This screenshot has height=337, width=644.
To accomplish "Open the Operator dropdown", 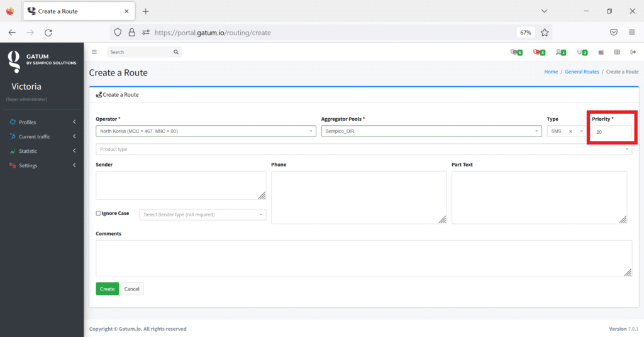I will coord(206,131).
